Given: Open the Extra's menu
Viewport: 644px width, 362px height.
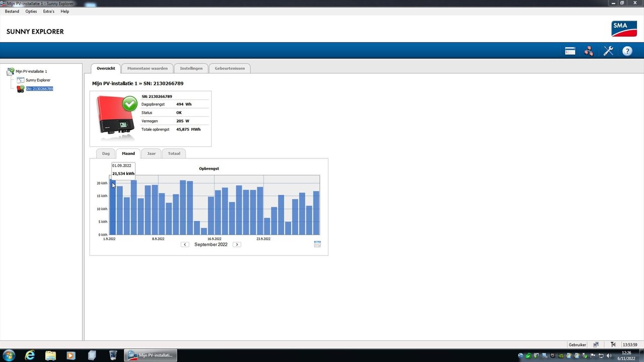Looking at the screenshot, I should click(48, 11).
